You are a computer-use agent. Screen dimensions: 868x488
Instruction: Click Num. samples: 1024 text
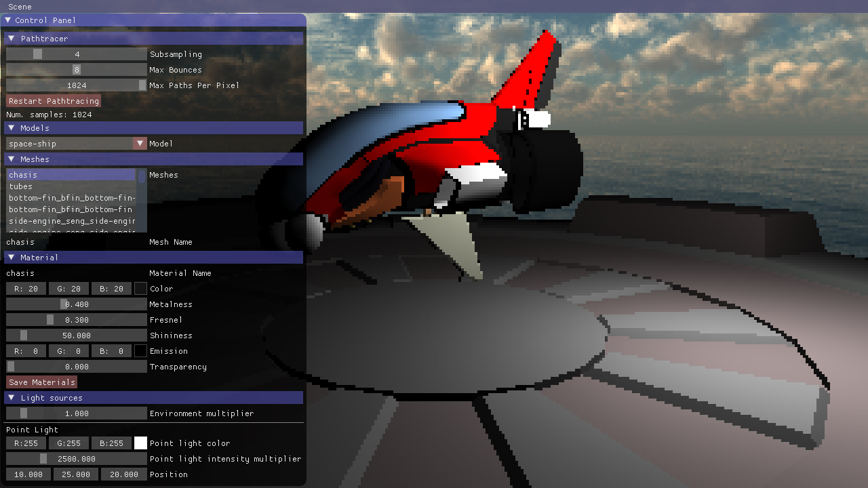click(x=49, y=115)
